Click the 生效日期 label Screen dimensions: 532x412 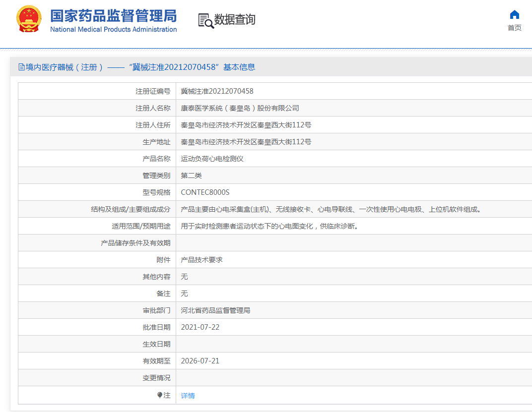156,344
